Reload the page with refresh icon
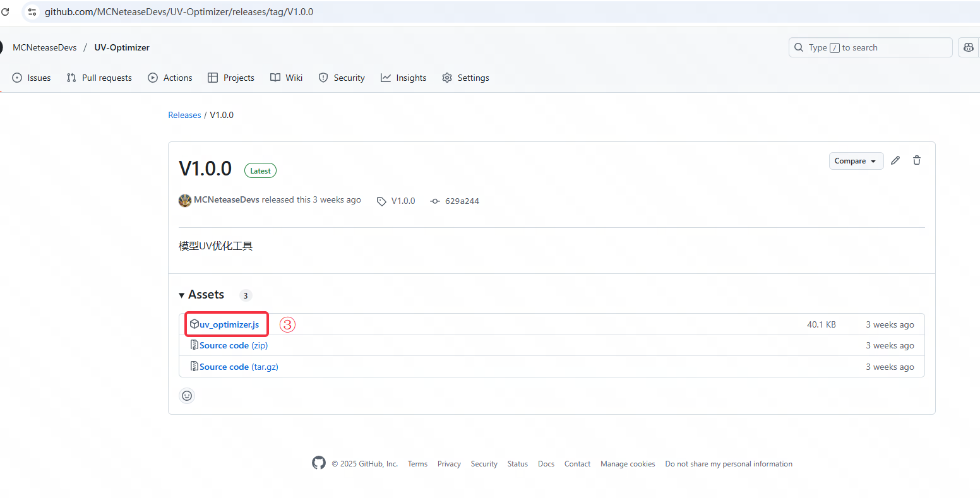 6,11
